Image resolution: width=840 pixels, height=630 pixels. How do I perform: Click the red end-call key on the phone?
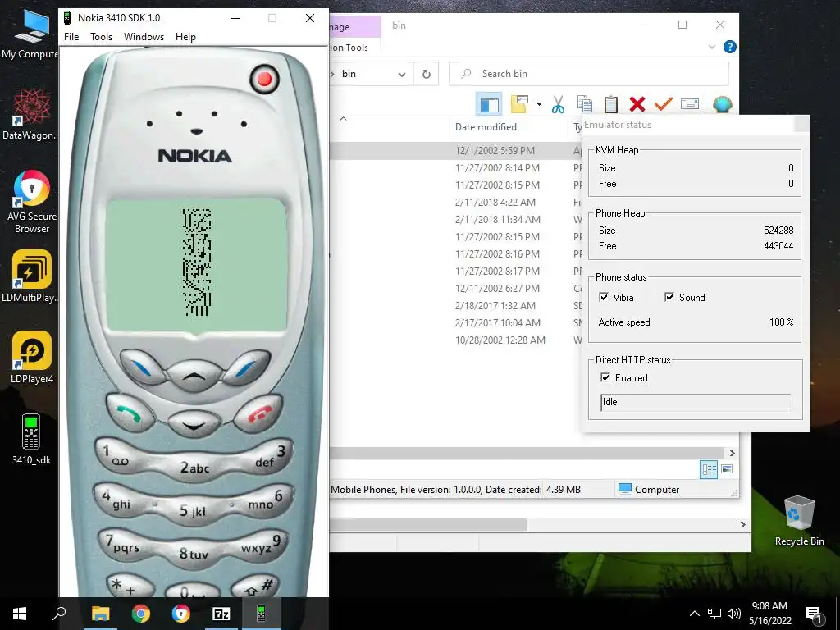[x=258, y=413]
